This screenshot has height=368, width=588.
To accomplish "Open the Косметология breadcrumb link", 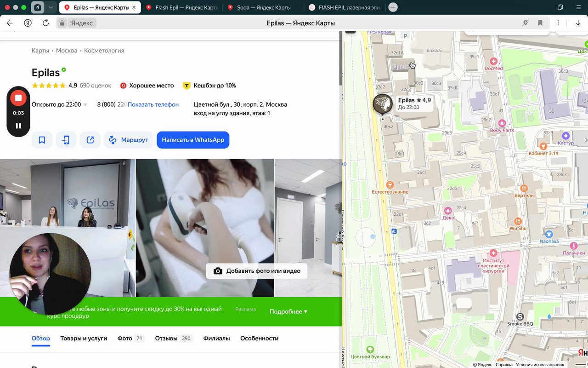I will [104, 51].
